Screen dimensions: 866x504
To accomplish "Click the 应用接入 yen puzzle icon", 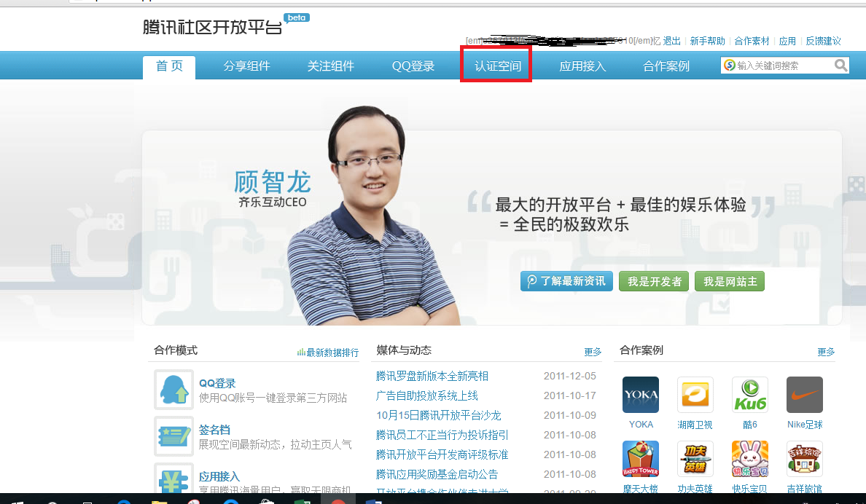I will point(174,478).
